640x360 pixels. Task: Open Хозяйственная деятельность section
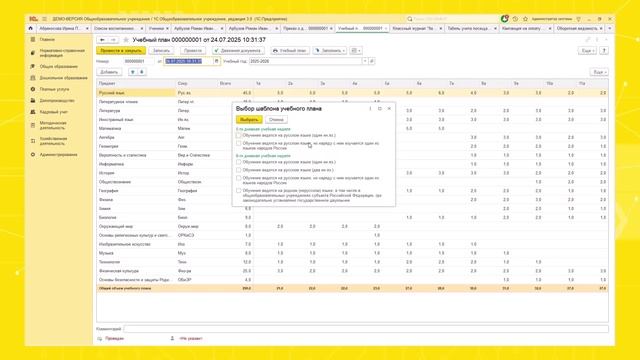[x=53, y=141]
